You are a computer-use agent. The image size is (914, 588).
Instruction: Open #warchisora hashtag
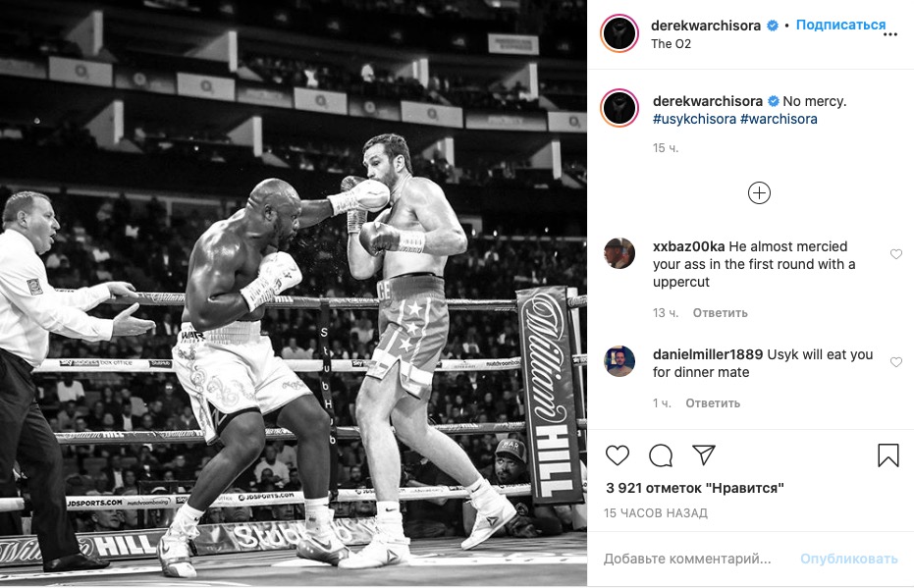point(779,119)
